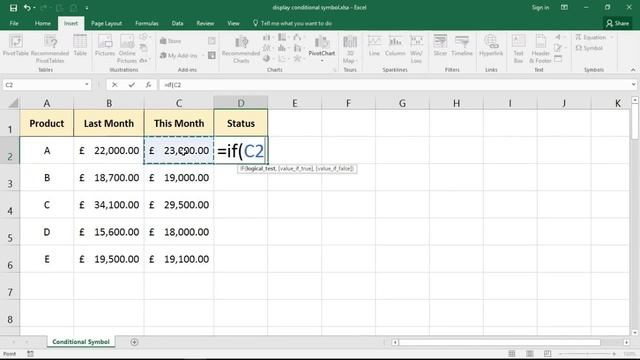Save the workbook from Quick Access

13,8
